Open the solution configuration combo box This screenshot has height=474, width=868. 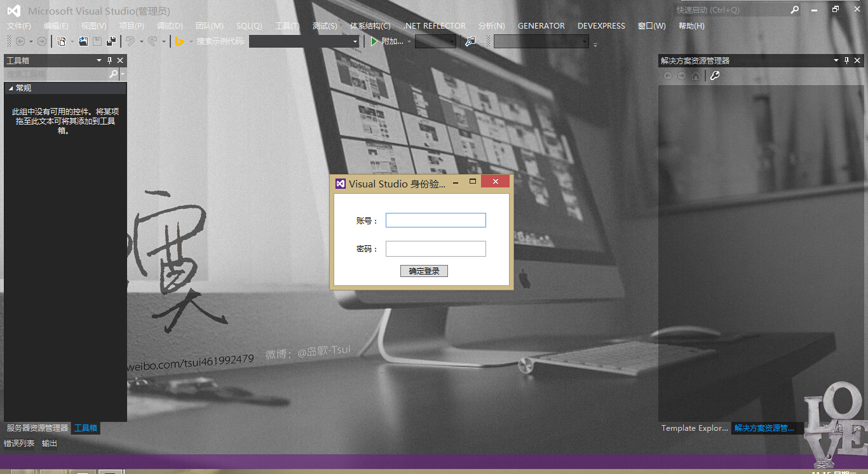click(x=436, y=41)
